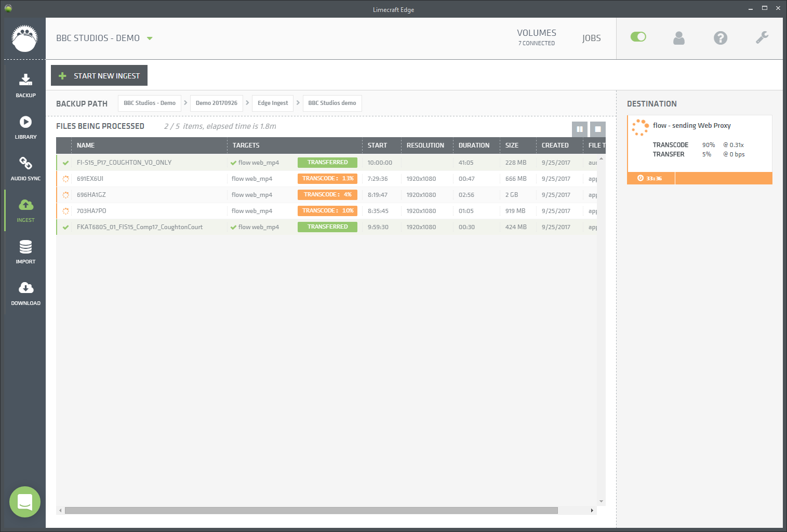The height and width of the screenshot is (532, 787).
Task: Open the Edge Ingest breadcrumb link
Action: pyautogui.click(x=272, y=103)
